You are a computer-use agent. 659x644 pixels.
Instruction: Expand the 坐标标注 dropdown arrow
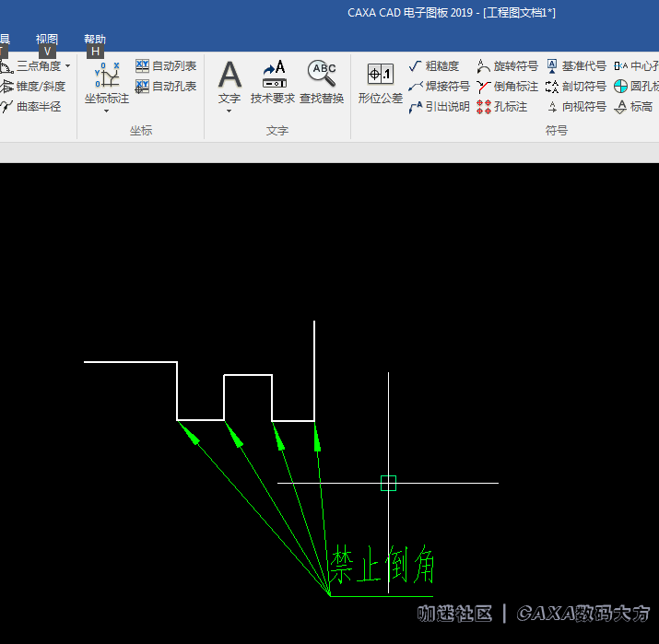point(106,111)
